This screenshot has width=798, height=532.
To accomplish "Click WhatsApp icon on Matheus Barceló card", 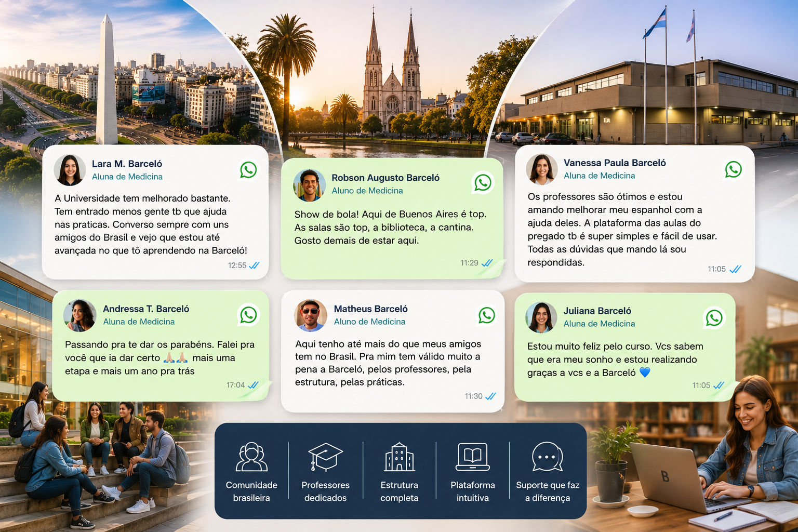I will pos(487,315).
